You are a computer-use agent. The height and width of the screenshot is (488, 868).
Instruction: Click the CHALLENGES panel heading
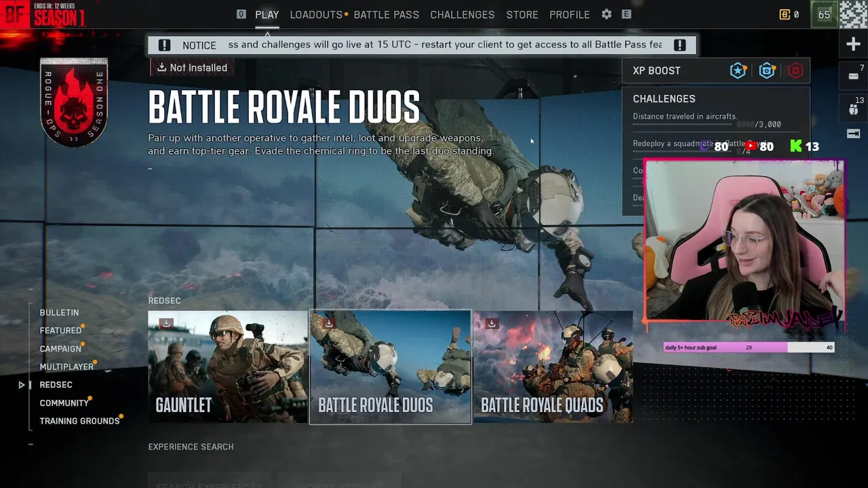coord(664,99)
